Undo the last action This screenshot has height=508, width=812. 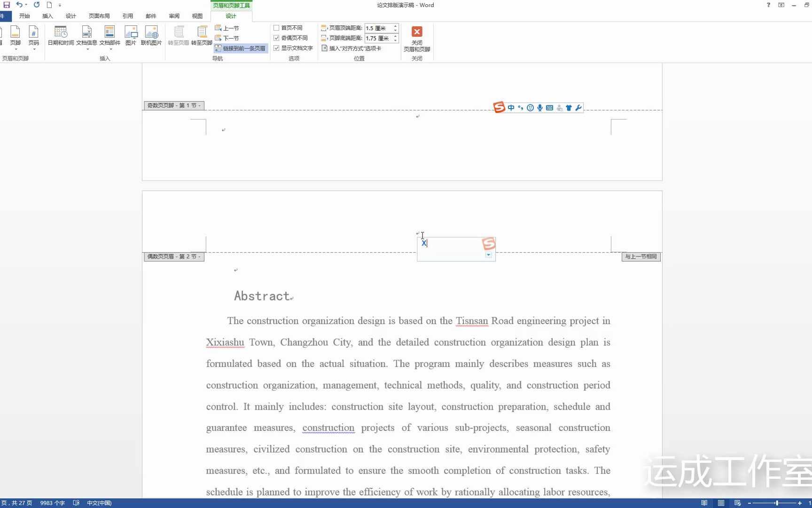pos(19,5)
